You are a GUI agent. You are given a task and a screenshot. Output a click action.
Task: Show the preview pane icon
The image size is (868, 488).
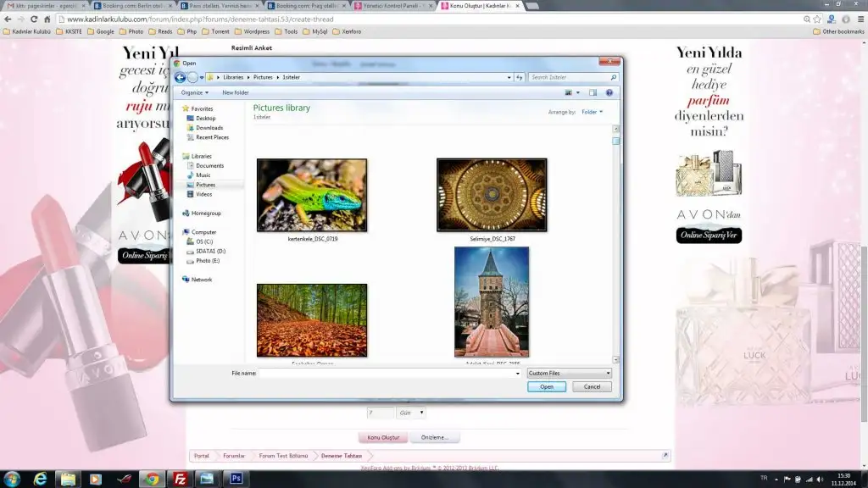[593, 93]
